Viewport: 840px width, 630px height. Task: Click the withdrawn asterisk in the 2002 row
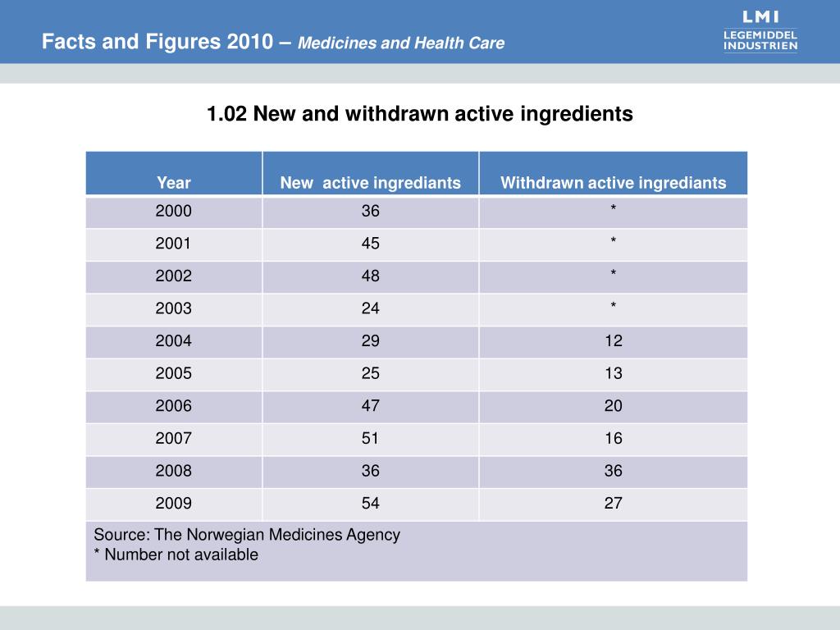tap(614, 272)
